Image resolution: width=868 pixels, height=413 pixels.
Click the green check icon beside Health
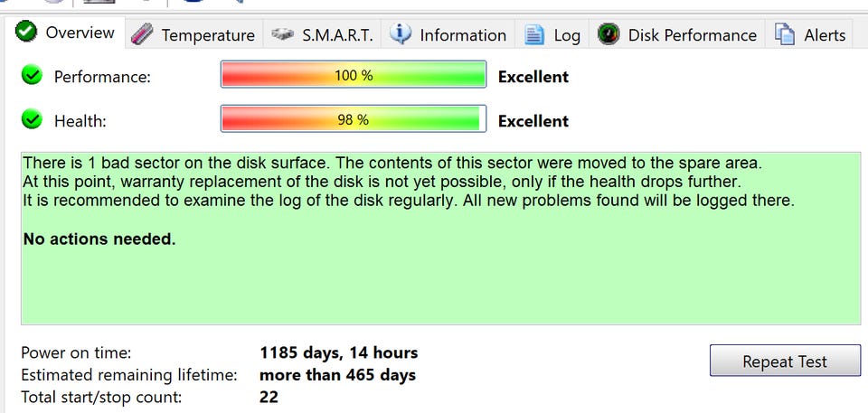click(x=33, y=120)
